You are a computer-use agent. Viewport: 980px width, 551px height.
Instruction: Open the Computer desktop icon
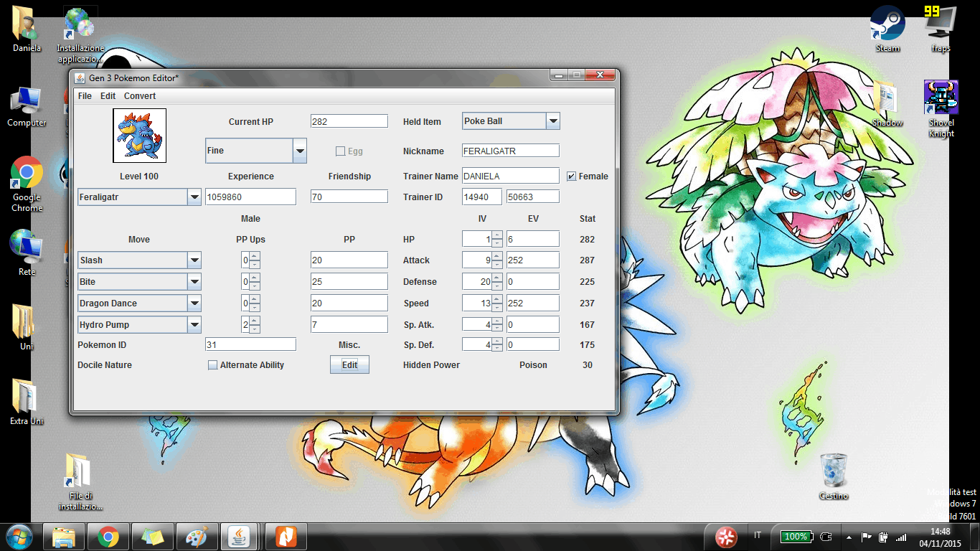pos(27,106)
